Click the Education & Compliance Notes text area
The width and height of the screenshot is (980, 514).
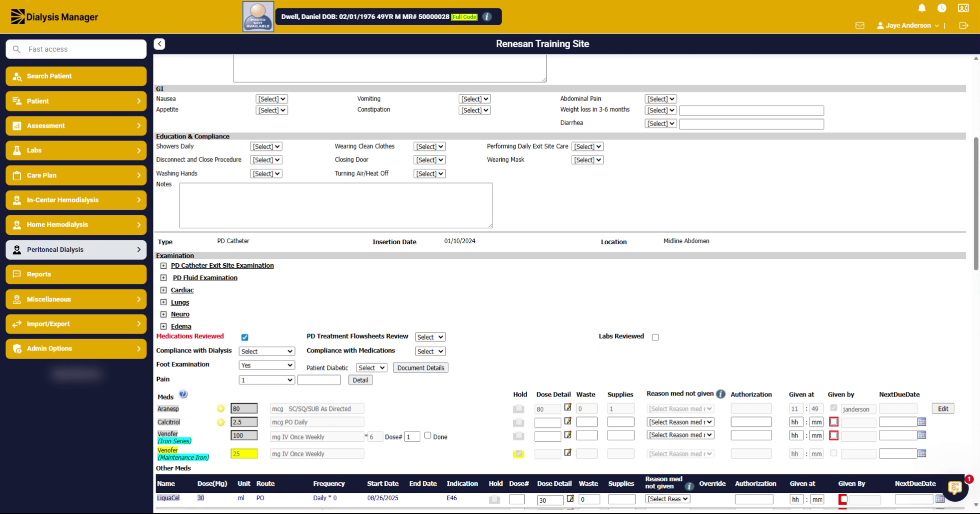point(336,205)
